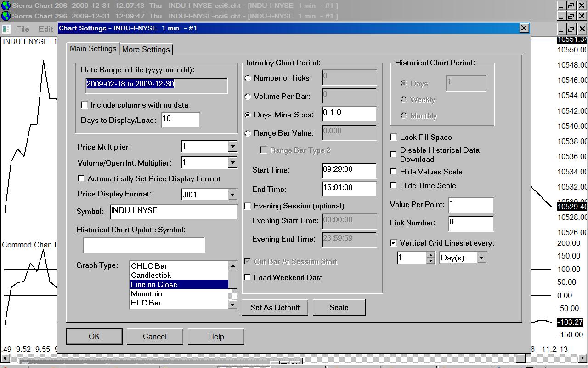588x368 pixels.
Task: Click the Days to Display/Load field
Action: pyautogui.click(x=181, y=120)
